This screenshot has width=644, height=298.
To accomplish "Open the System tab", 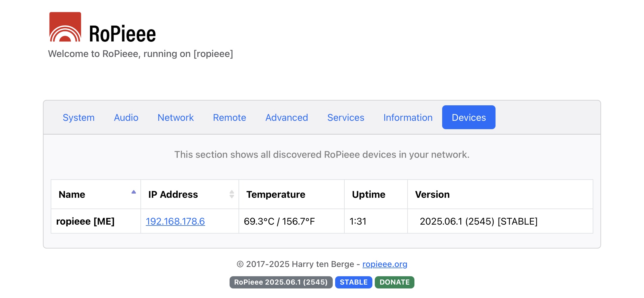I will 79,118.
